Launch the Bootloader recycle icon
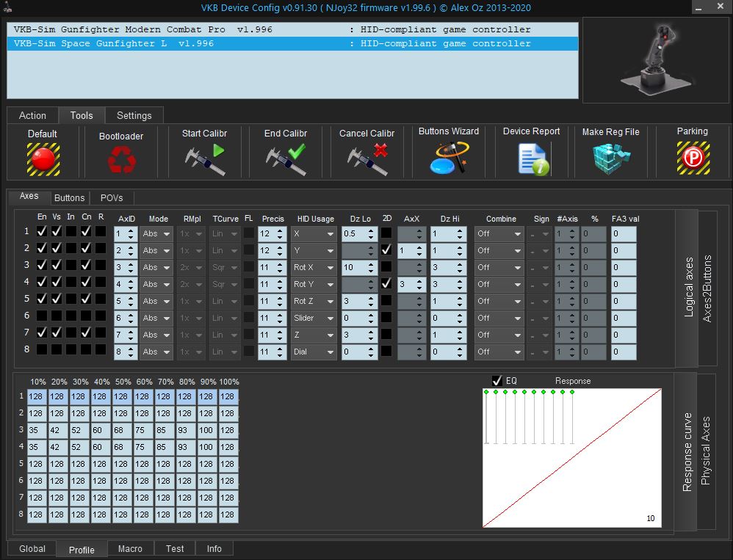Screen dimensions: 733x560 120,159
